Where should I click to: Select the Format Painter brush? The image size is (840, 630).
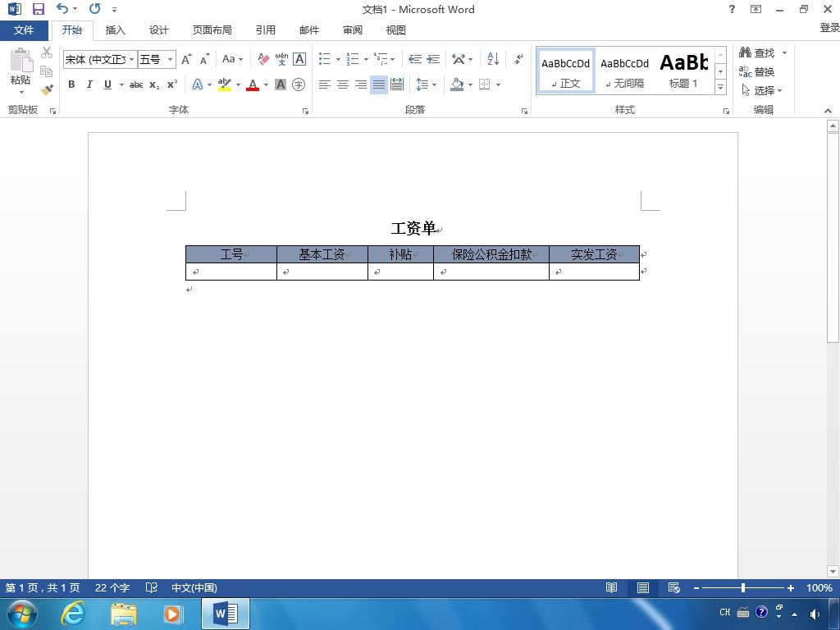(x=47, y=89)
